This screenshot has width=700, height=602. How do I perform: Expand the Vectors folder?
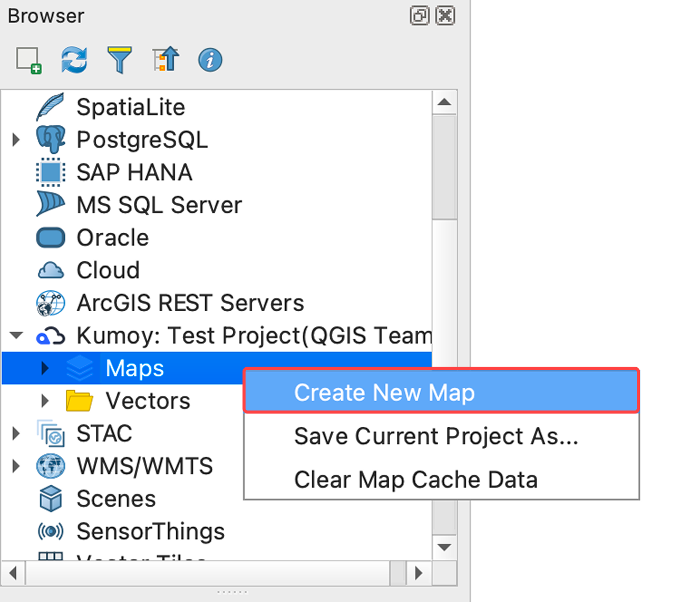(x=45, y=401)
